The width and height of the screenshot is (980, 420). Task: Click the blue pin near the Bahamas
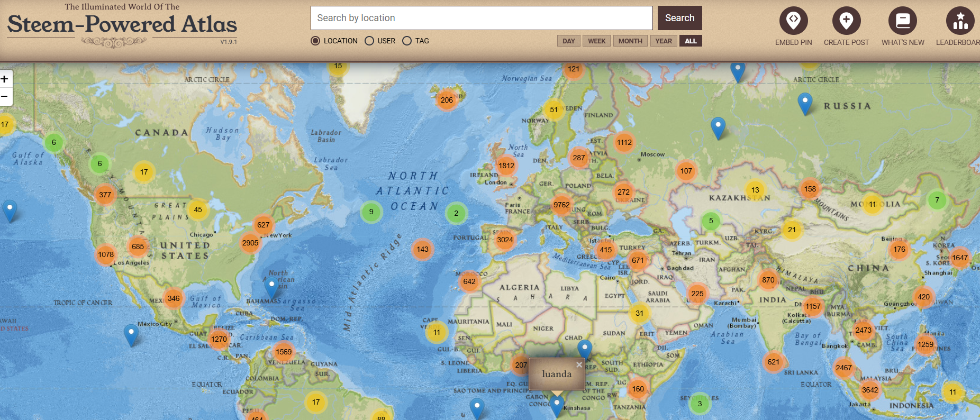click(271, 288)
